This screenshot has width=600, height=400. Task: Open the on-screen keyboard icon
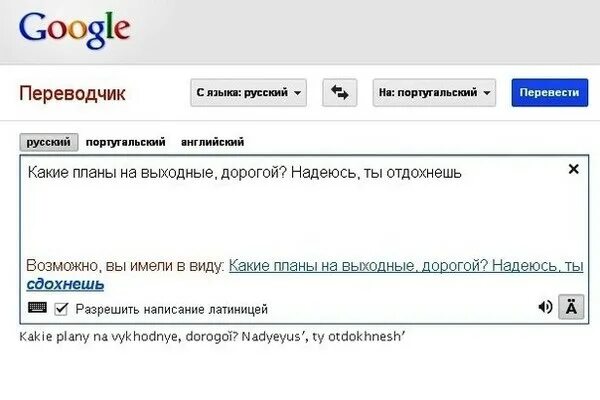click(x=38, y=308)
